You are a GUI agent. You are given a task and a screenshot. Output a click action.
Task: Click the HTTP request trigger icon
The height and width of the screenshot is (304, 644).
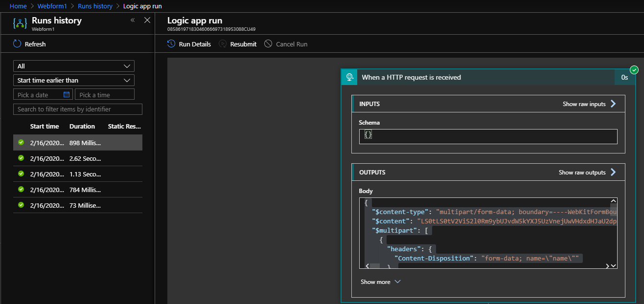(x=349, y=77)
